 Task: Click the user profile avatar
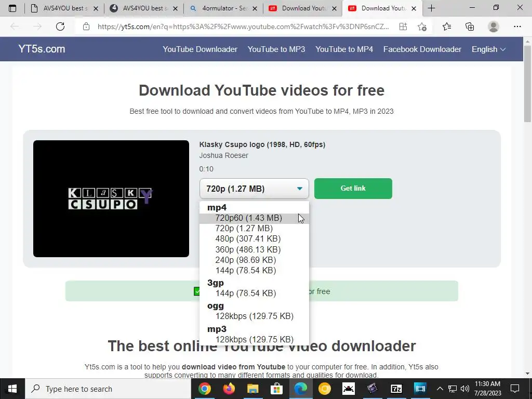[x=494, y=26]
